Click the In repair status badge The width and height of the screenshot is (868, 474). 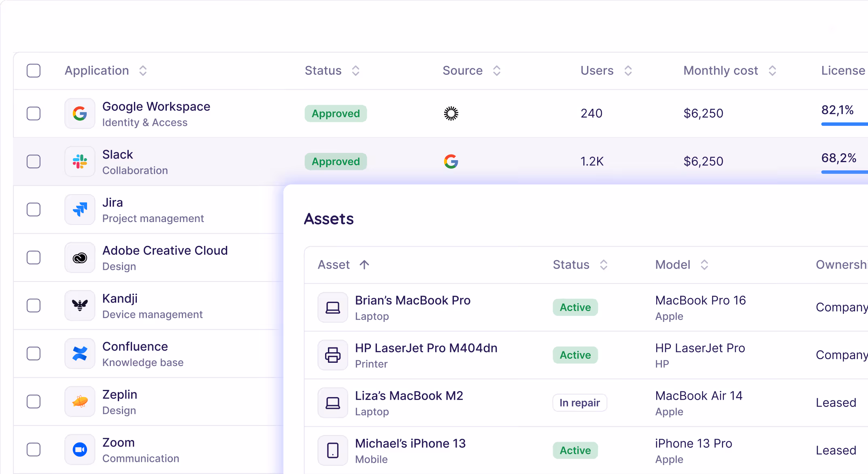click(x=579, y=403)
